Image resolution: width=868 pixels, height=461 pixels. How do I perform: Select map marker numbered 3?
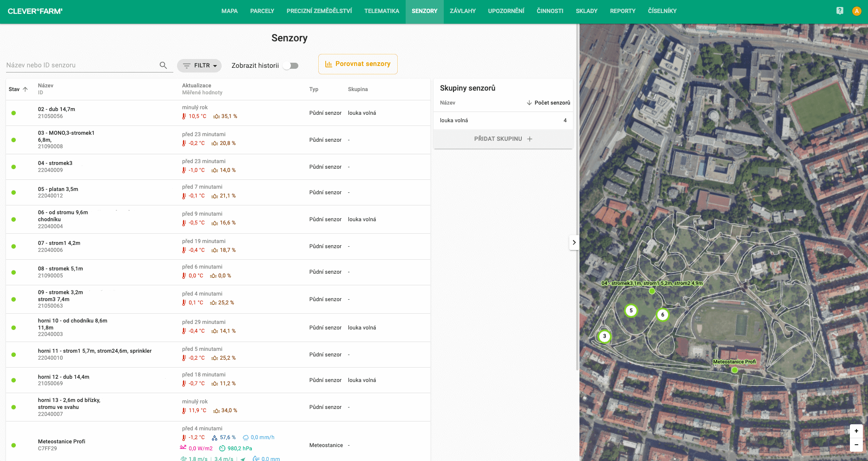coord(604,336)
